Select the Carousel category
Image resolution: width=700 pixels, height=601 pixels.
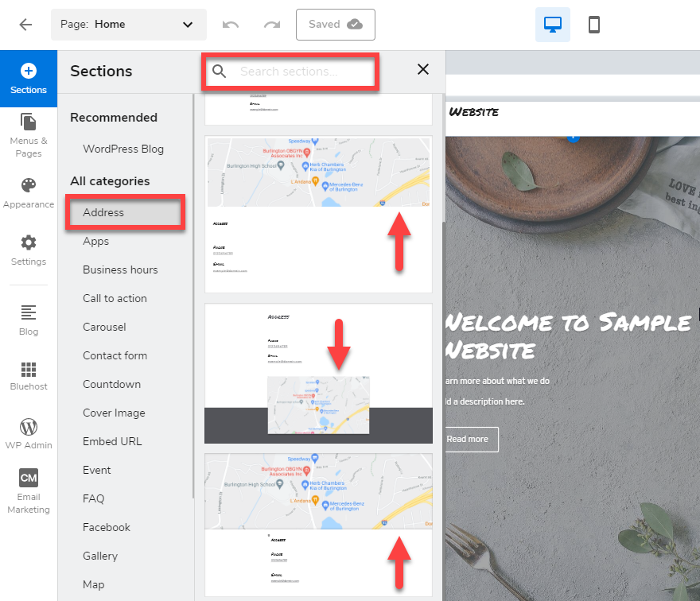(x=104, y=327)
